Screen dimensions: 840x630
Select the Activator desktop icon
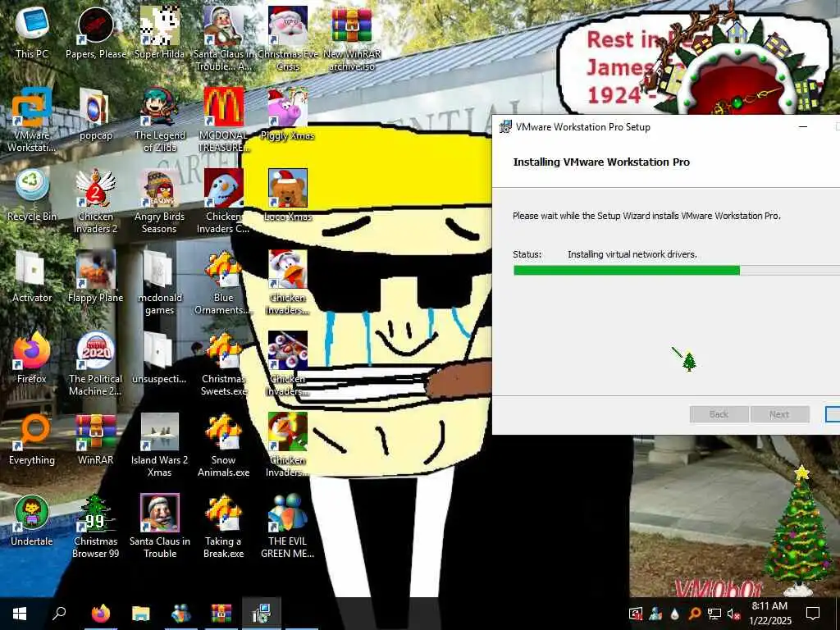pos(32,276)
